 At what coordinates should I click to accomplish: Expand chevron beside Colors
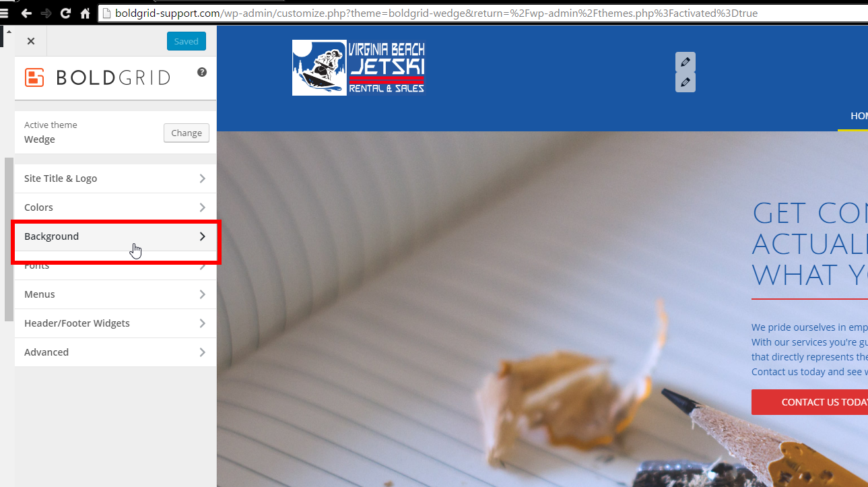pos(203,207)
